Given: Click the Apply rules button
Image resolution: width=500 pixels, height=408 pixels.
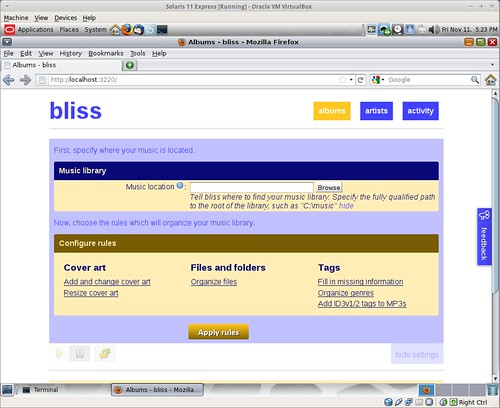Looking at the screenshot, I should coord(218,332).
